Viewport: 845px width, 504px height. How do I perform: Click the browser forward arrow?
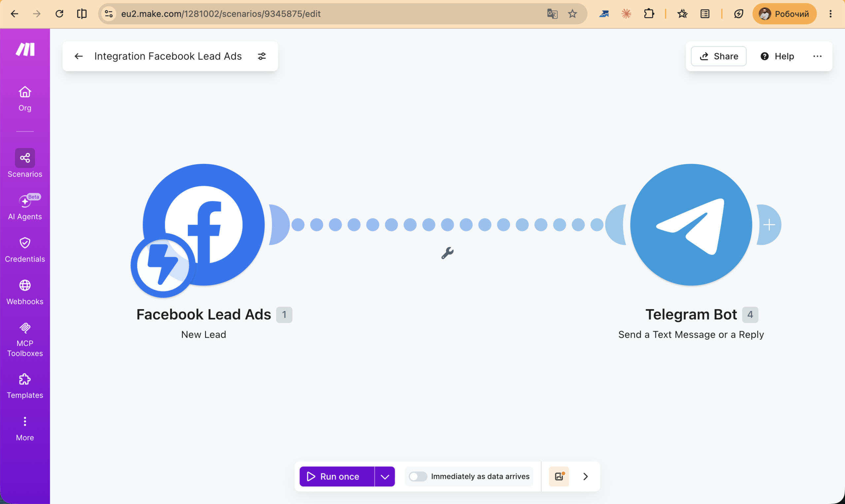[x=37, y=14]
